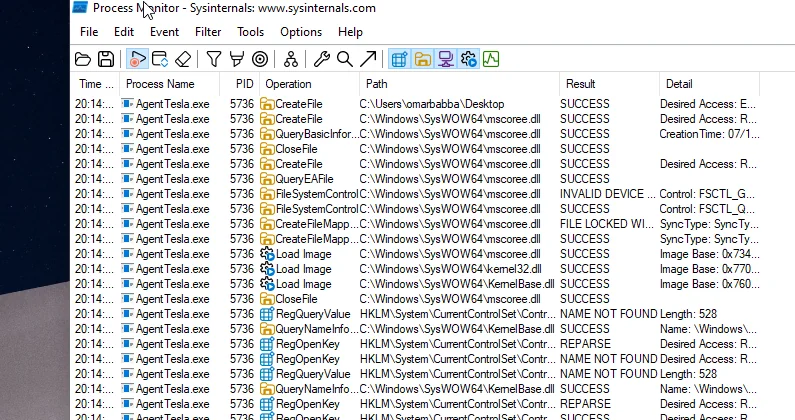Open the Event menu
This screenshot has width=795, height=420.
click(x=164, y=32)
